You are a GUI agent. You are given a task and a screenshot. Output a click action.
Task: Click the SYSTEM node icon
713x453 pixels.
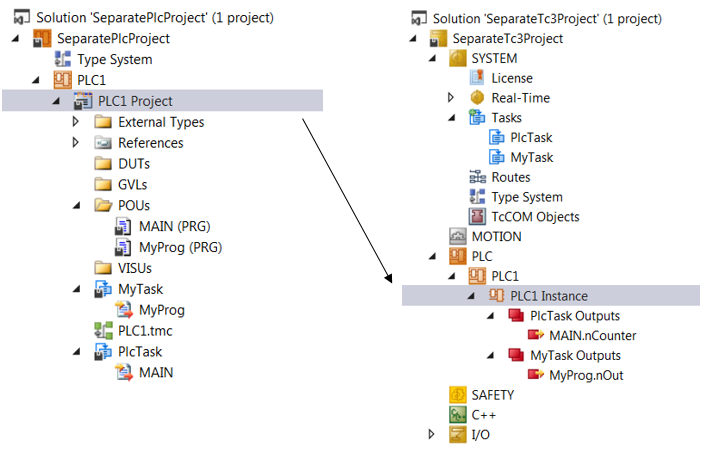[x=457, y=58]
